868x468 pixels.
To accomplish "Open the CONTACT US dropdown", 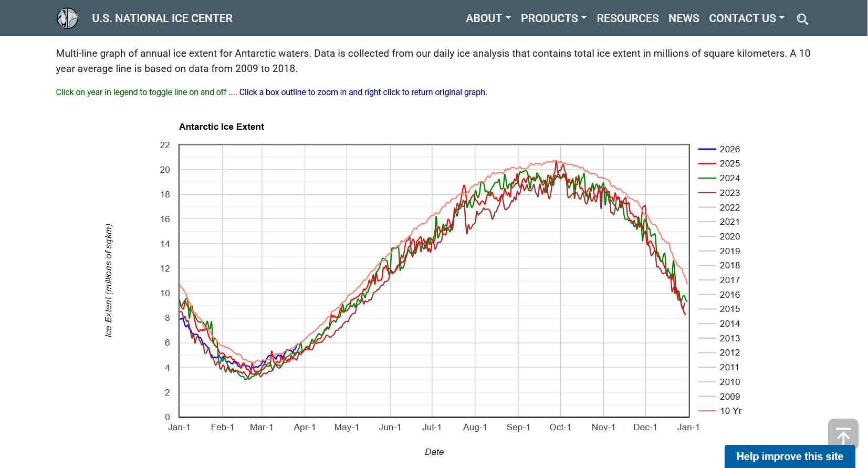I will 747,18.
